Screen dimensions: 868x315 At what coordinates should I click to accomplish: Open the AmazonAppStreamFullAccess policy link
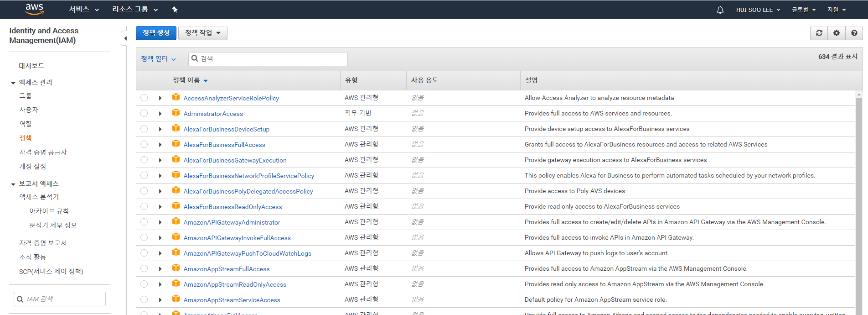(227, 269)
